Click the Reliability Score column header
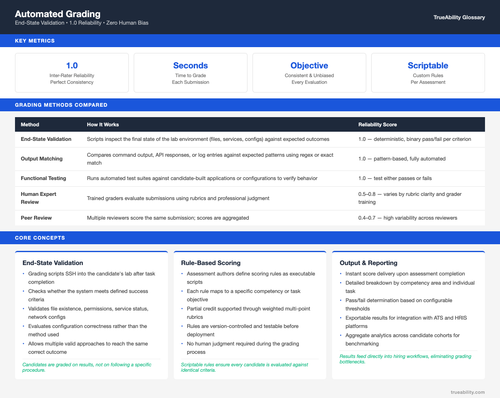This screenshot has width=500, height=398. (x=377, y=125)
